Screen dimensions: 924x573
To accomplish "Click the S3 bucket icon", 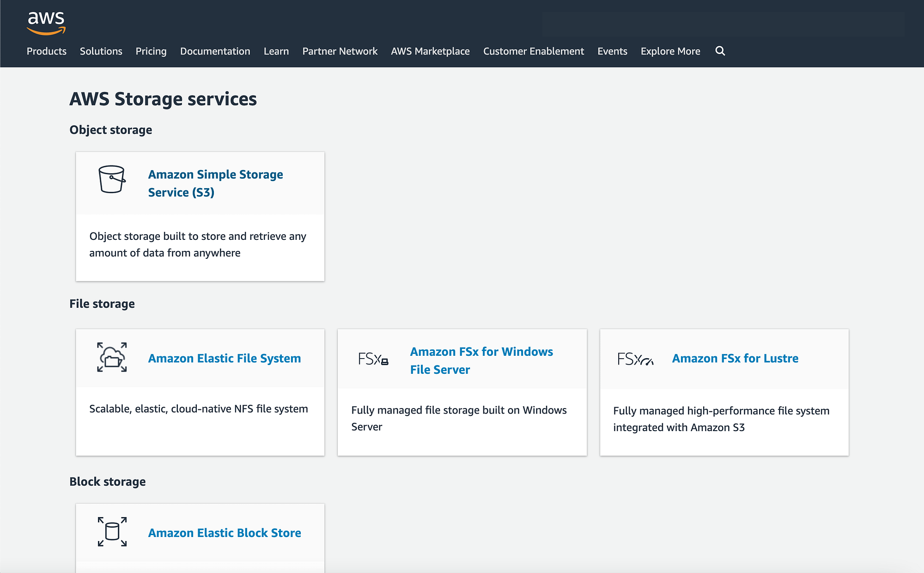I will [x=112, y=179].
